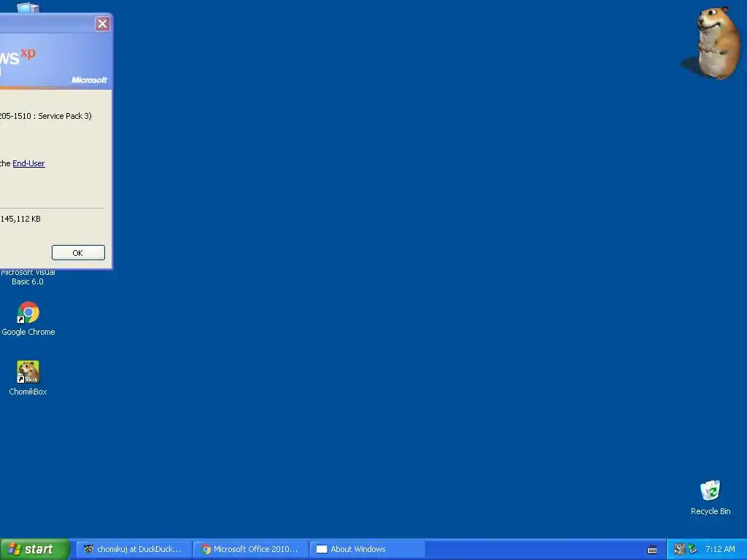This screenshot has height=560, width=747.
Task: Select the Recycle Bin desktop icon
Action: pos(711,497)
